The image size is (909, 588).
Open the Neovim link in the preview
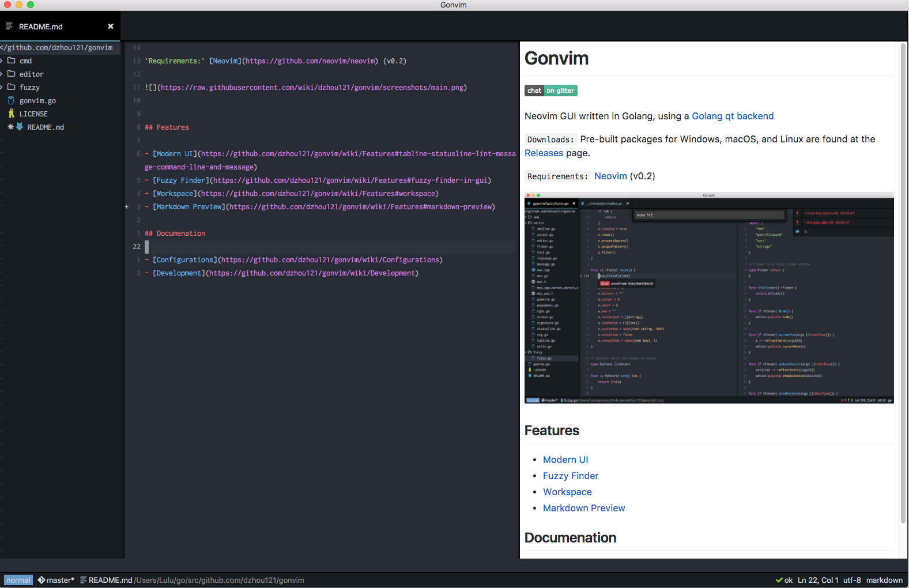point(610,176)
